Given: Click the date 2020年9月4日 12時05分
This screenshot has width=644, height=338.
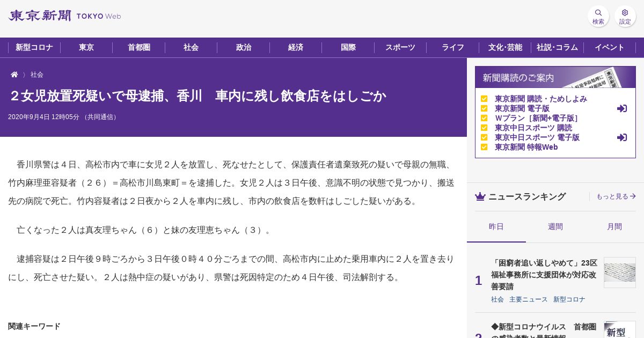Looking at the screenshot, I should [x=43, y=117].
